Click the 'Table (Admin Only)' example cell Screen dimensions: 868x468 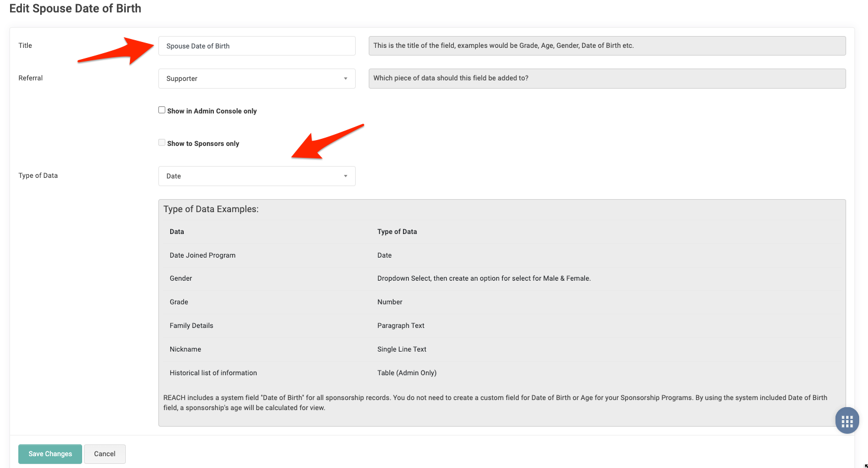[407, 373]
